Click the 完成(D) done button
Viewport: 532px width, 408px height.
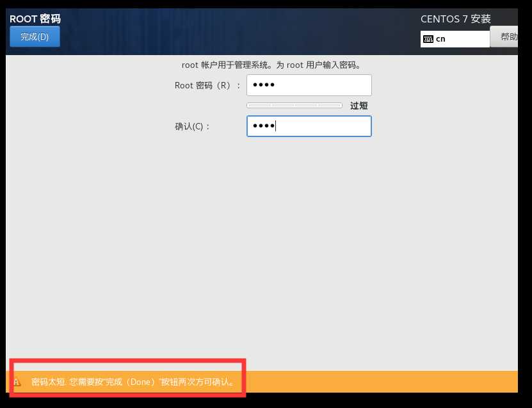[35, 37]
